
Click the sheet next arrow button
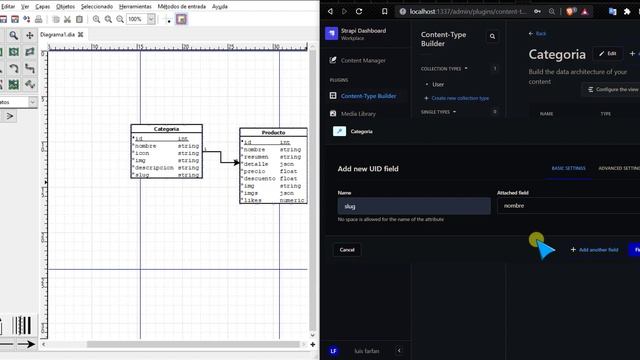click(10, 116)
